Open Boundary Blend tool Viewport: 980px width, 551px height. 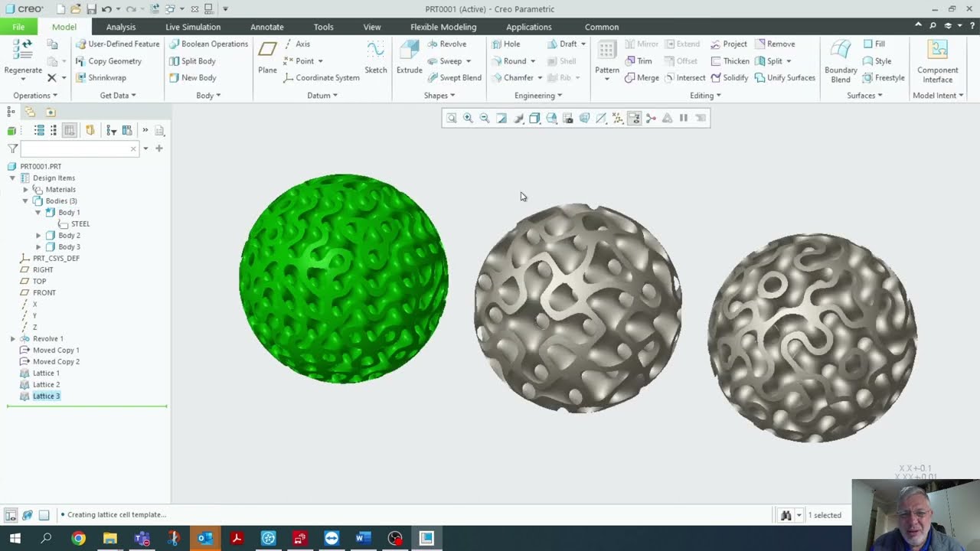click(841, 61)
